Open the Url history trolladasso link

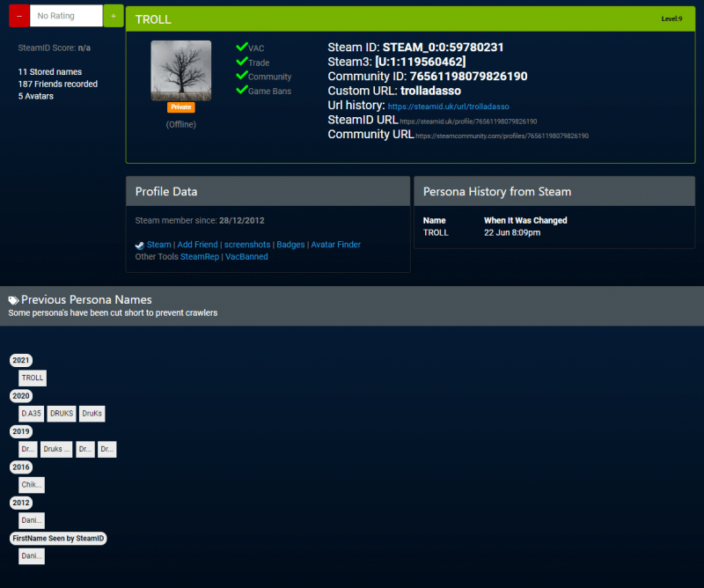[448, 107]
